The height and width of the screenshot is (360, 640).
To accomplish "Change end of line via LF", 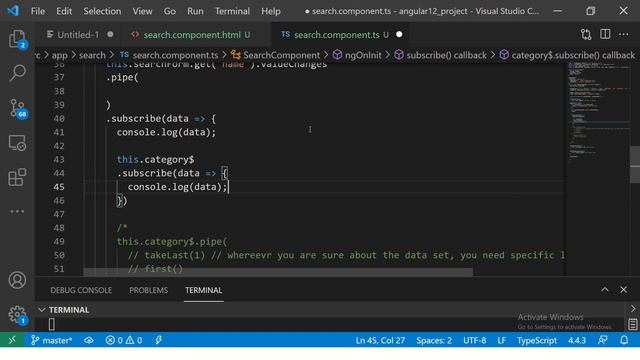I will 502,340.
